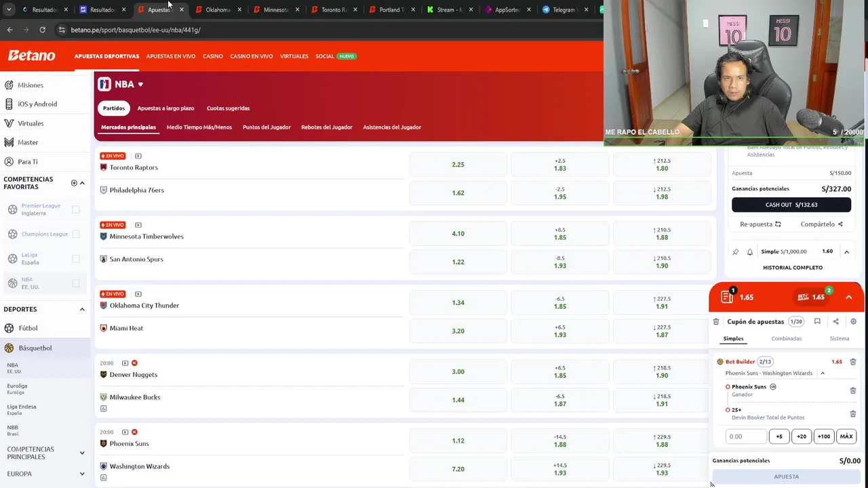Click the stake amount input field
The height and width of the screenshot is (488, 868).
tap(746, 436)
